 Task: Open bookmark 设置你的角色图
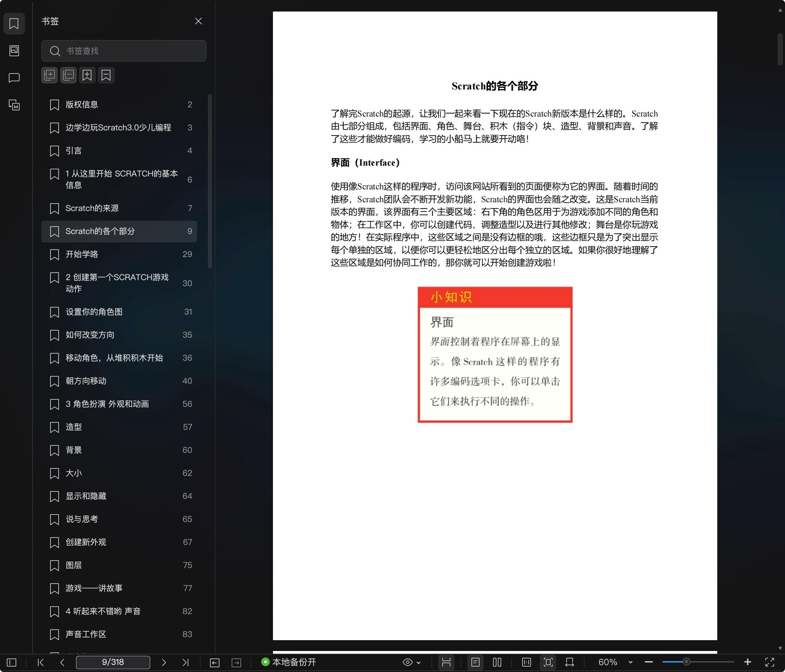119,312
